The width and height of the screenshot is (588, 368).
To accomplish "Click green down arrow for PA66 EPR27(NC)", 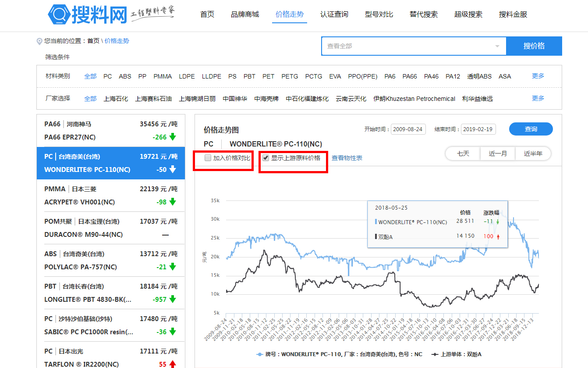I will (x=173, y=137).
